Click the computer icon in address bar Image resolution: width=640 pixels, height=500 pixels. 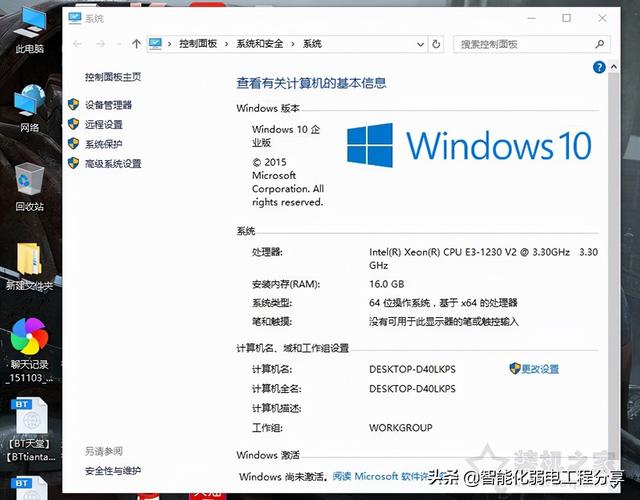[156, 43]
